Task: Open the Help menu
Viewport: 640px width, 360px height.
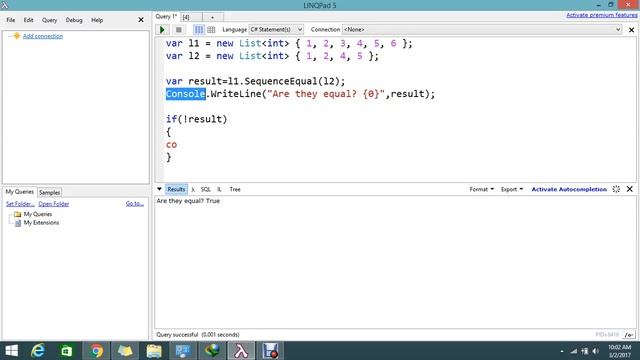Action: [x=97, y=20]
